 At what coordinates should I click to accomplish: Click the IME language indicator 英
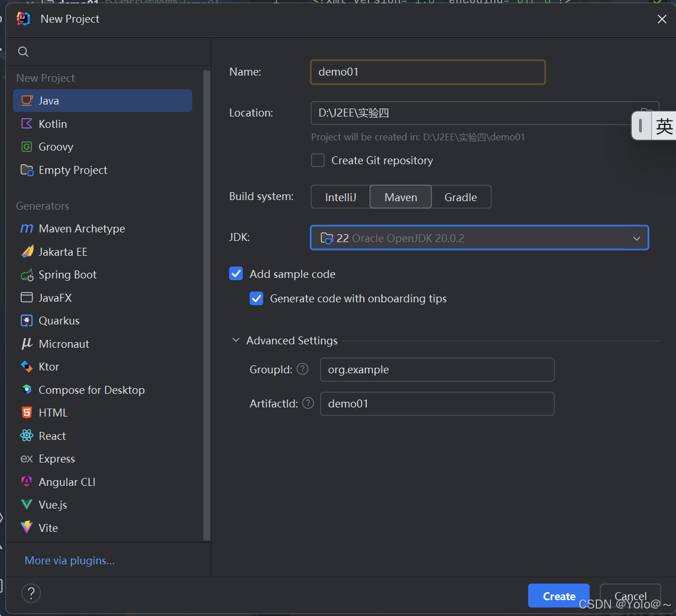point(663,126)
